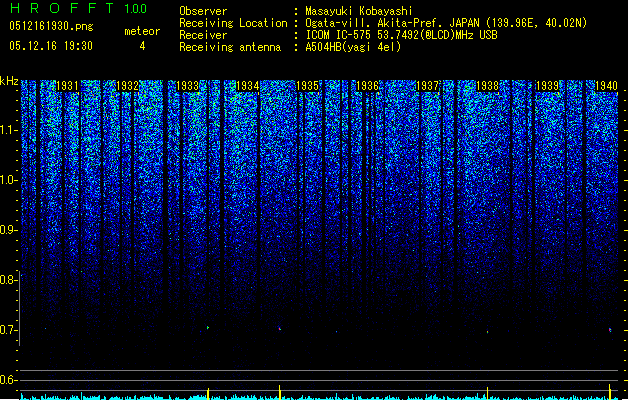Click the Observer field label
Screen dimensions: 629x400
tap(203, 11)
